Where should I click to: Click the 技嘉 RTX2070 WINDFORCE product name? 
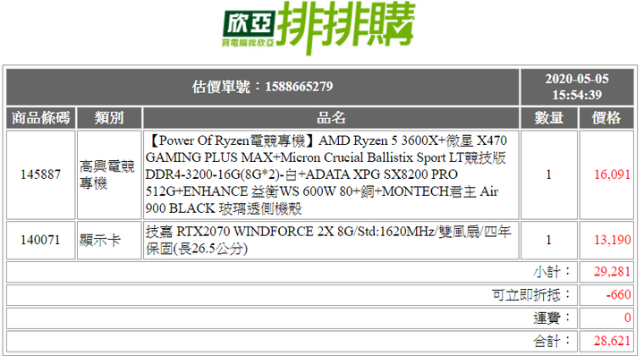tap(331, 241)
